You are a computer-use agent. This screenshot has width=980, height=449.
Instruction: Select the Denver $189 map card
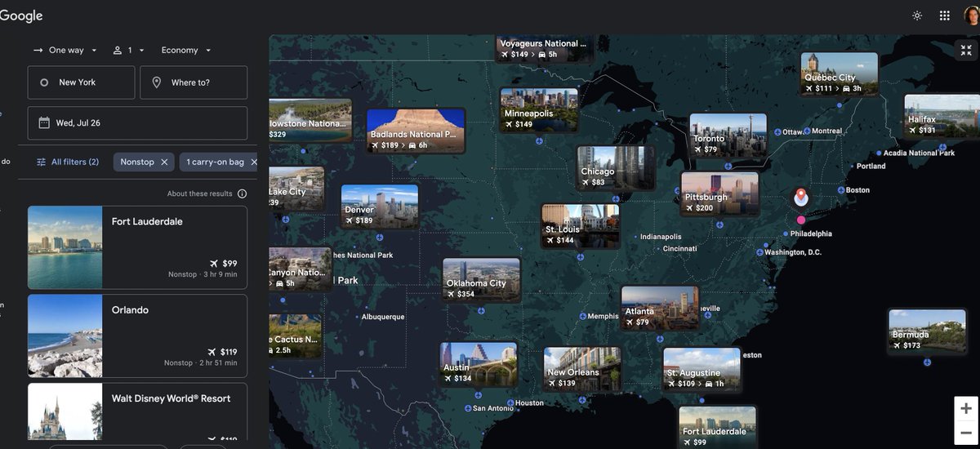380,207
